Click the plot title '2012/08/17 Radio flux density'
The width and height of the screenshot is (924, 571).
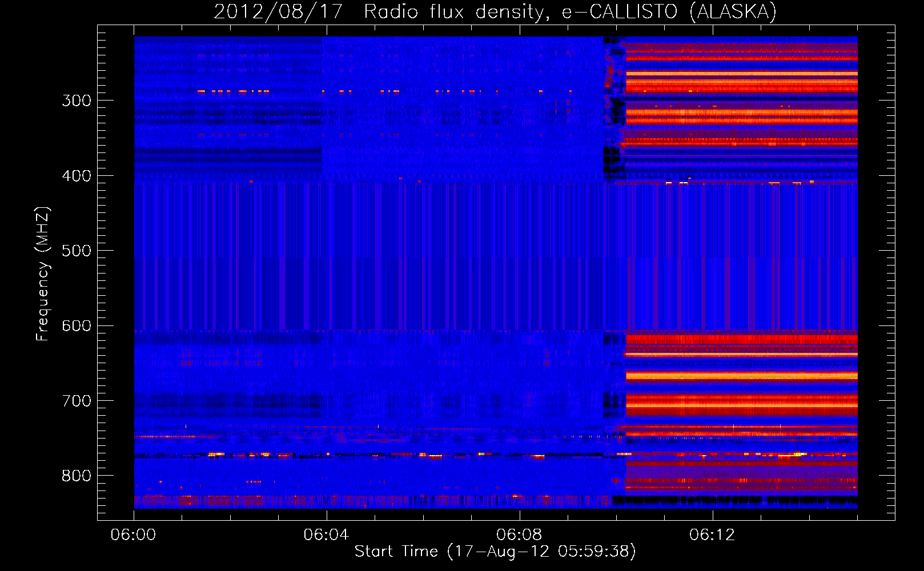tap(381, 12)
